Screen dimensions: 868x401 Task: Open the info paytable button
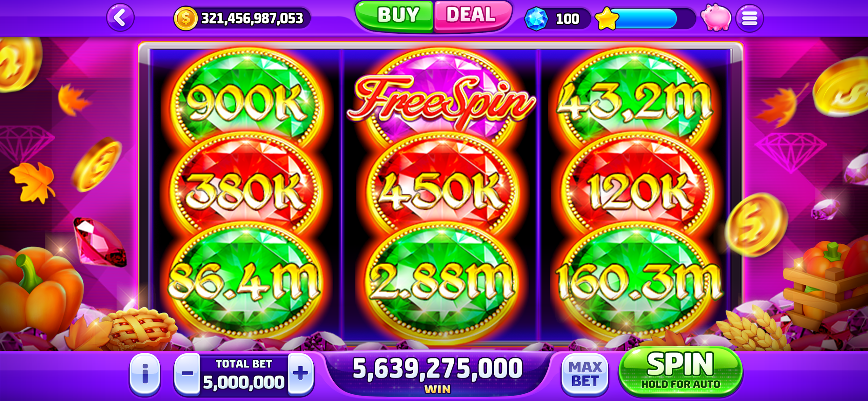point(145,374)
